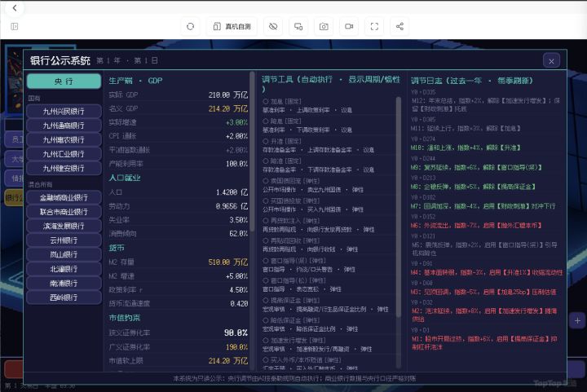This screenshot has width=587, height=392.
Task: Select 联合市商业银行 entry
Action: [x=64, y=211]
